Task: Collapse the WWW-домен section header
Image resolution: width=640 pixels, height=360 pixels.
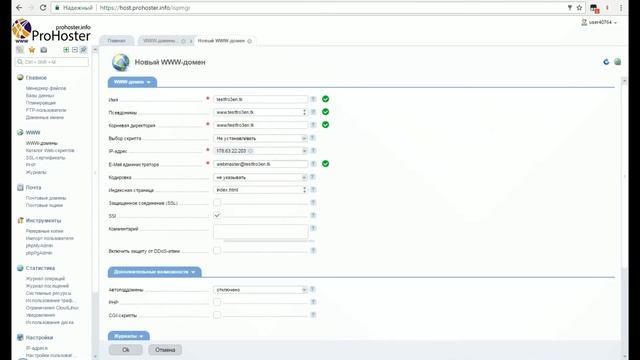Action: tap(132, 82)
